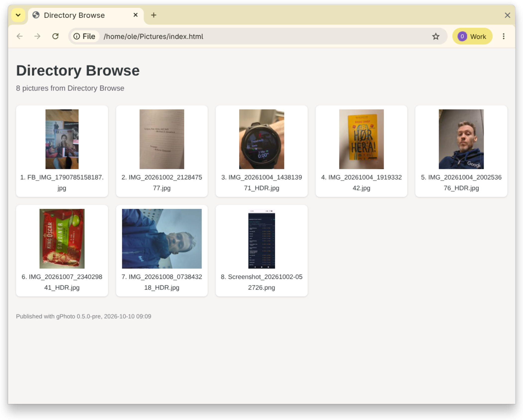
Task: Open the book page thumbnail IMG_20261002_212847577
Action: [x=162, y=139]
